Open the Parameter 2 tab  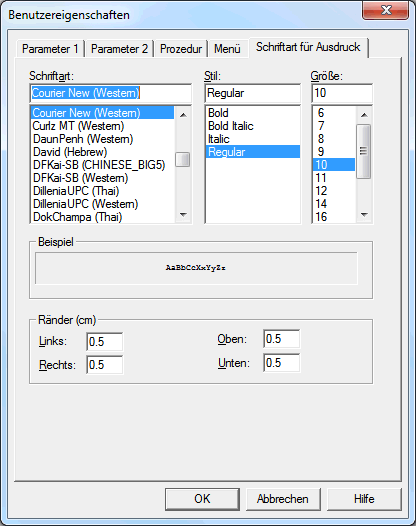click(x=119, y=49)
